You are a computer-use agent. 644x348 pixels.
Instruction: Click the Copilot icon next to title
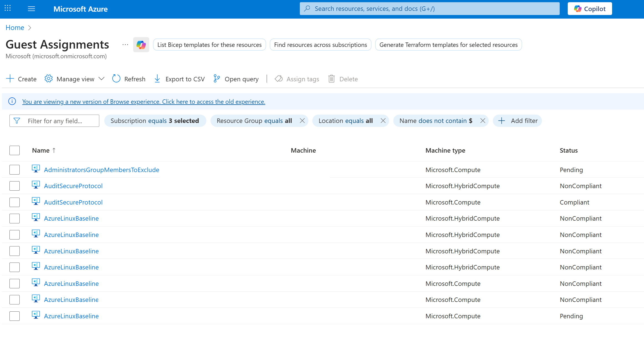pyautogui.click(x=141, y=45)
